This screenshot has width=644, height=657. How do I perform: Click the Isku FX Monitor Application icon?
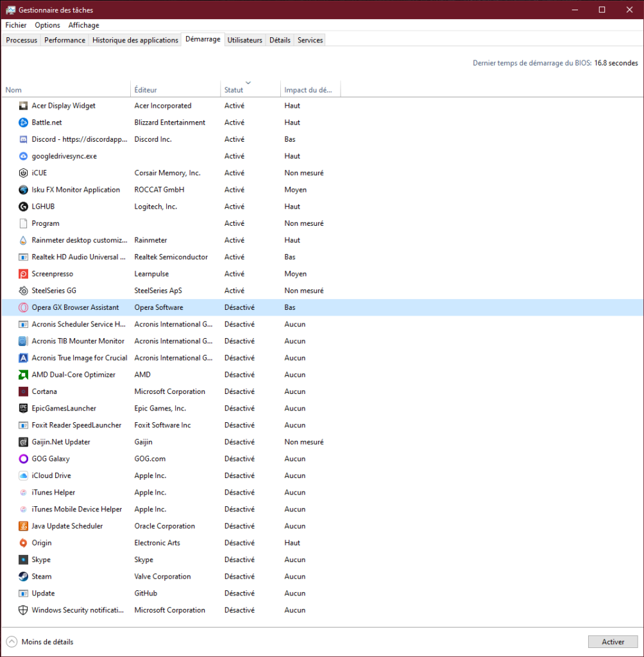[x=24, y=190]
